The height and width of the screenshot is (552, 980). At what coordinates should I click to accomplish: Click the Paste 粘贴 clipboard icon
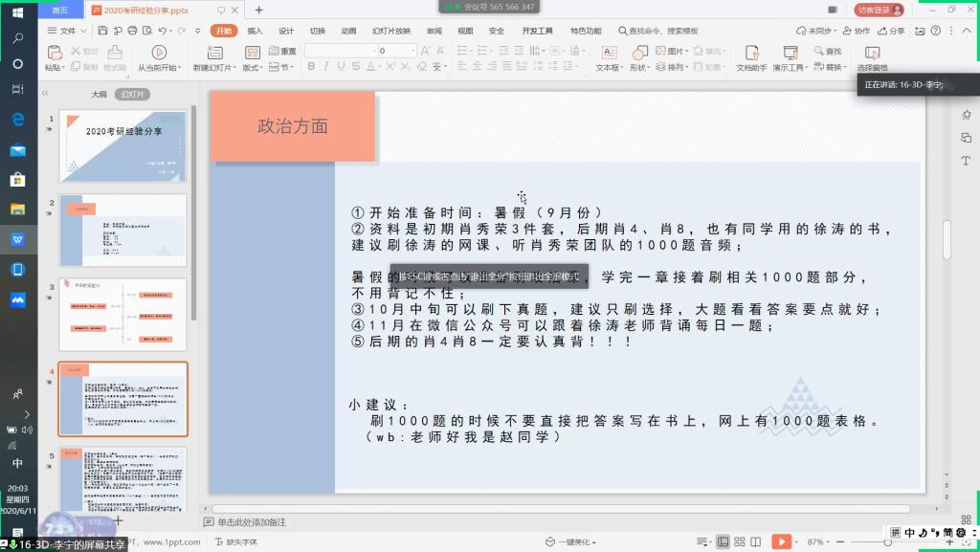point(54,53)
